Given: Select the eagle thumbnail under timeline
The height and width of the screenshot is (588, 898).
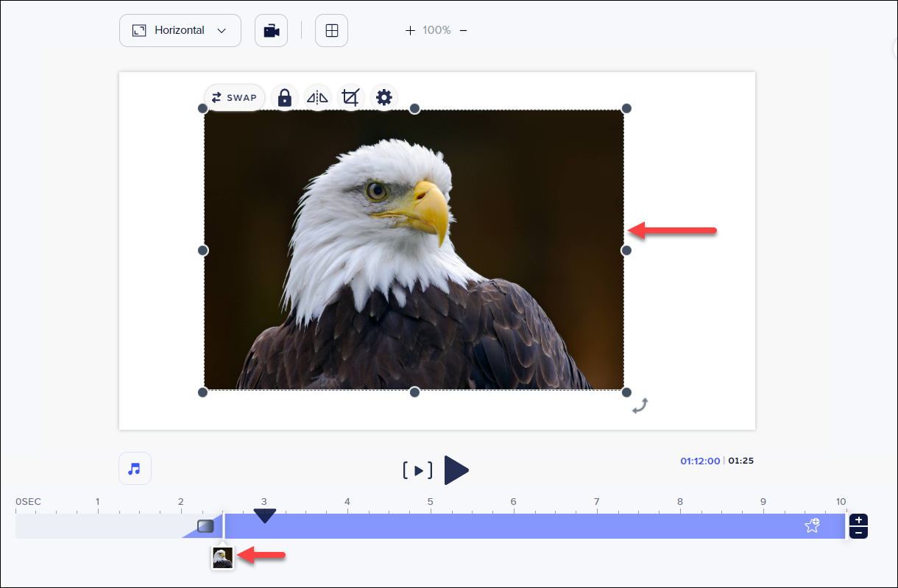Looking at the screenshot, I should click(222, 558).
